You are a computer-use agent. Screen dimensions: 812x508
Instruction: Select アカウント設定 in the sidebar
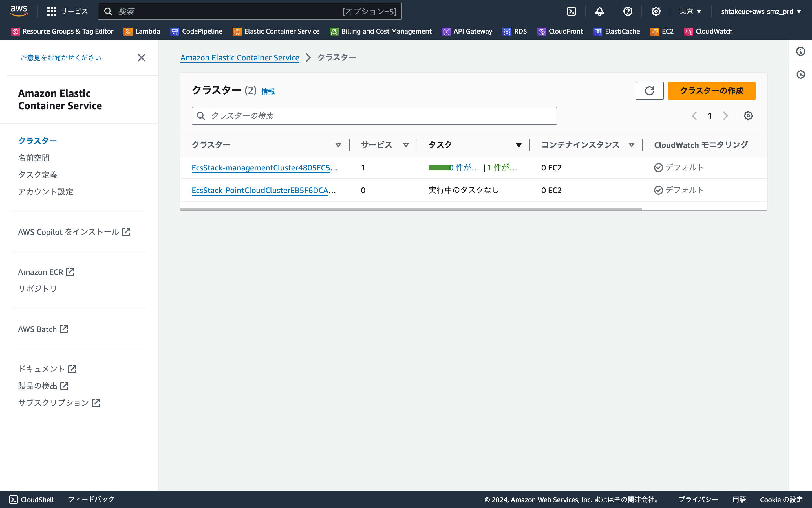[x=46, y=192]
